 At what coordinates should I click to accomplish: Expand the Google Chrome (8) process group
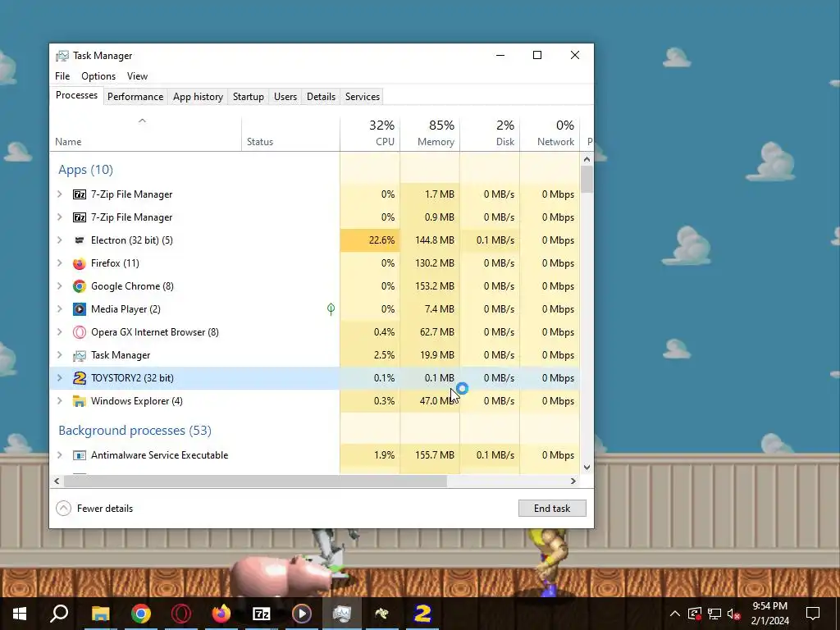(x=59, y=286)
